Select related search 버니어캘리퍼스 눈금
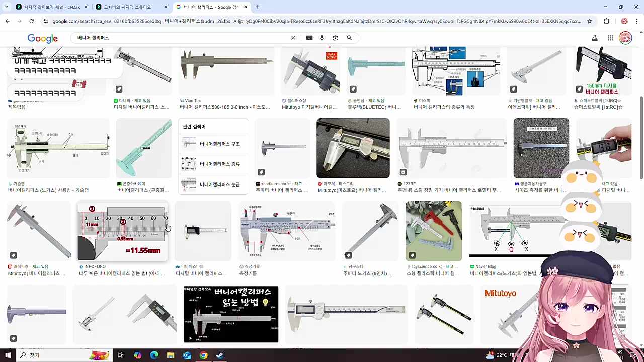The height and width of the screenshot is (362, 644). coord(213,184)
